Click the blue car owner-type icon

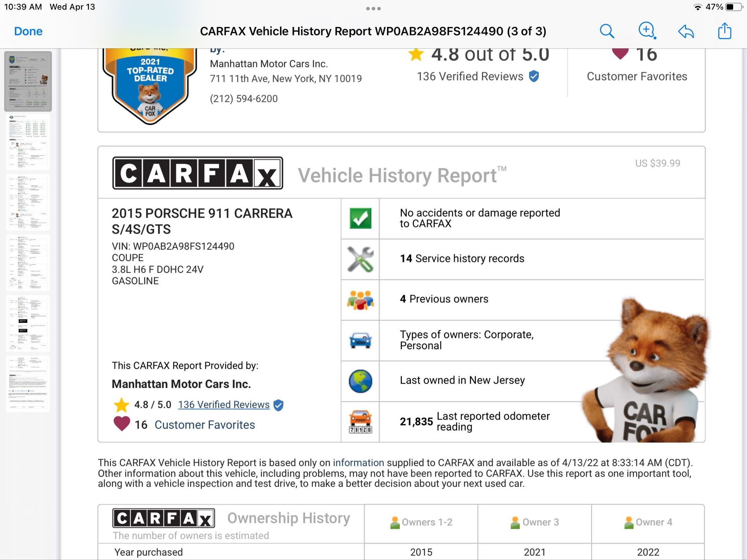[x=360, y=340]
